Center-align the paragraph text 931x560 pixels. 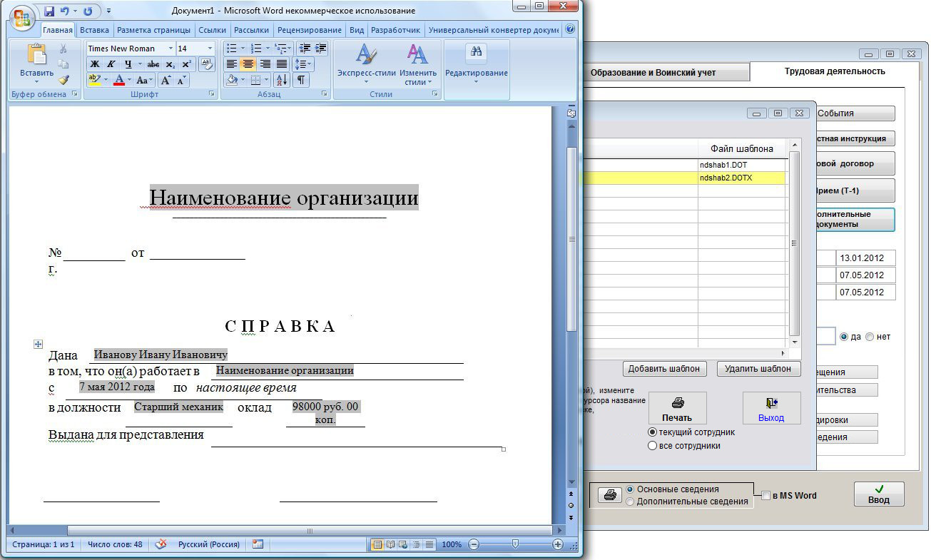tap(248, 64)
